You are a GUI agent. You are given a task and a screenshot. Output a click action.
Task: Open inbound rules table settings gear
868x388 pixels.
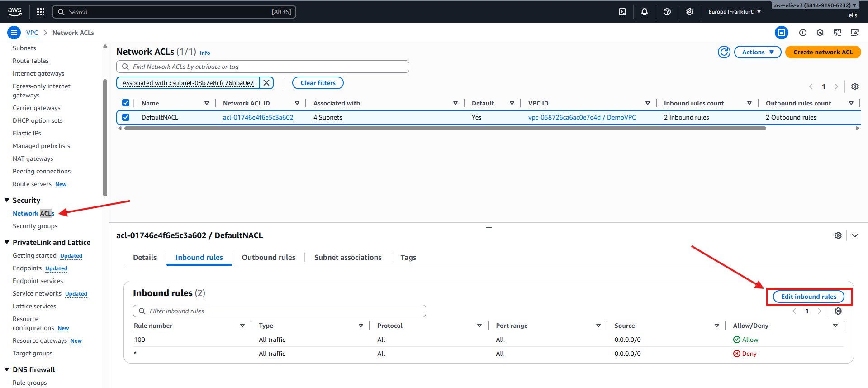[x=838, y=311]
